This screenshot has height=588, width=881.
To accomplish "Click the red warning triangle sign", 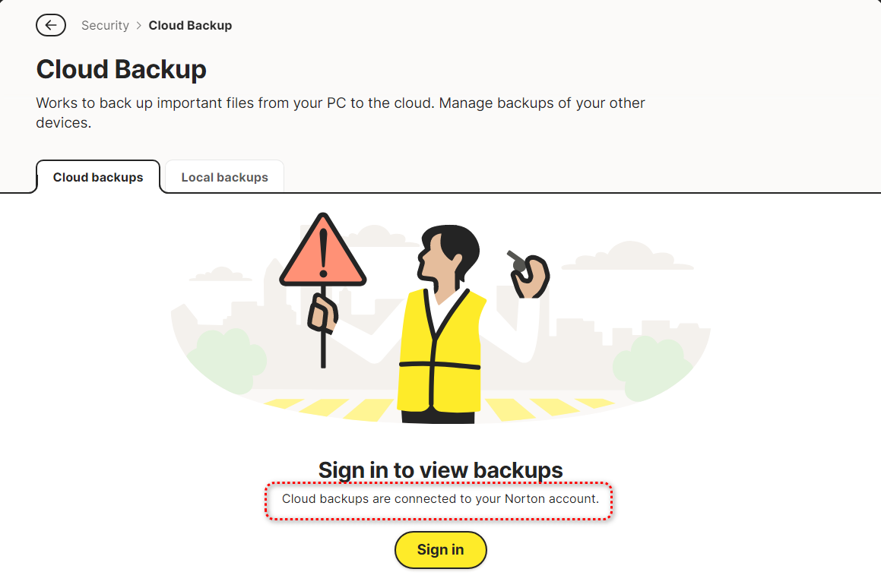I will coord(323,253).
